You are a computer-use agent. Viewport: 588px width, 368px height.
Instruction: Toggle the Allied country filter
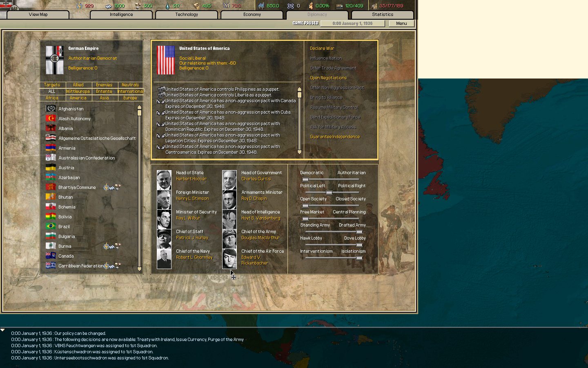pyautogui.click(x=78, y=85)
